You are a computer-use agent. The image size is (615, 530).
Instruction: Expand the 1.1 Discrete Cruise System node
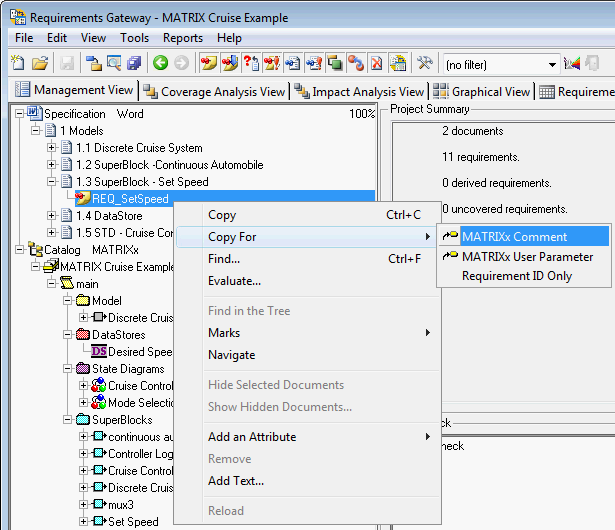(52, 148)
